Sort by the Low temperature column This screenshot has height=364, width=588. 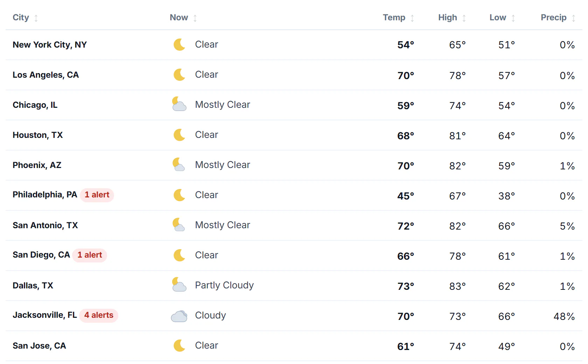[x=502, y=17]
